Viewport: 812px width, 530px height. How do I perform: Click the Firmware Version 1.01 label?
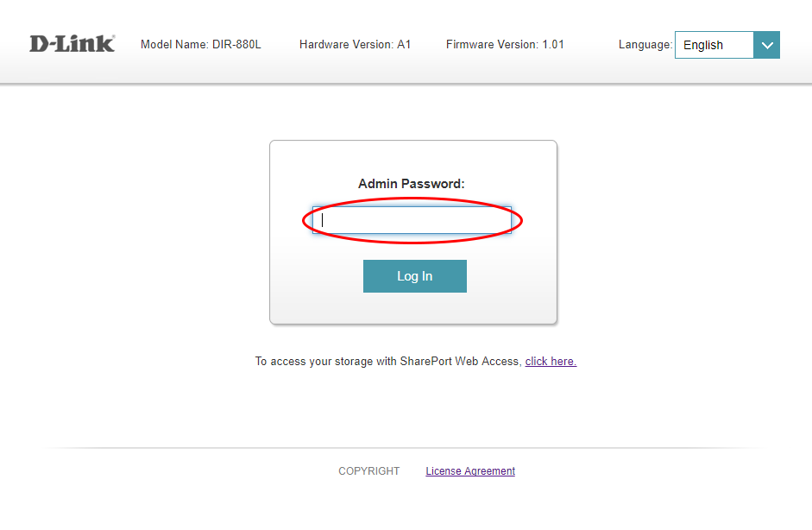(x=505, y=45)
